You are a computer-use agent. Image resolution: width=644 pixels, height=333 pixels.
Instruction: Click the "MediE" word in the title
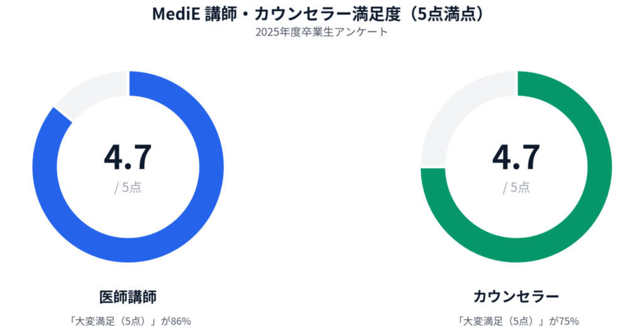[x=172, y=13]
